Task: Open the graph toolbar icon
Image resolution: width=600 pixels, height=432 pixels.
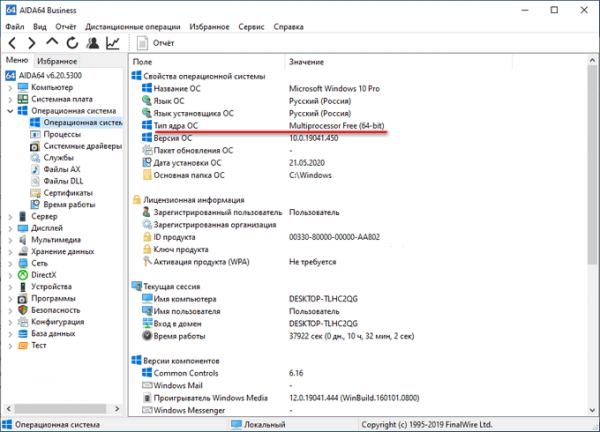Action: pyautogui.click(x=113, y=43)
